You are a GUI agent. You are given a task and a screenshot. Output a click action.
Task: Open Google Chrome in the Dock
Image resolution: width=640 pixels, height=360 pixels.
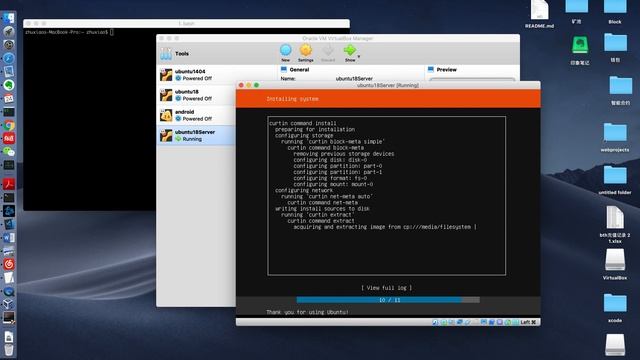(x=9, y=125)
